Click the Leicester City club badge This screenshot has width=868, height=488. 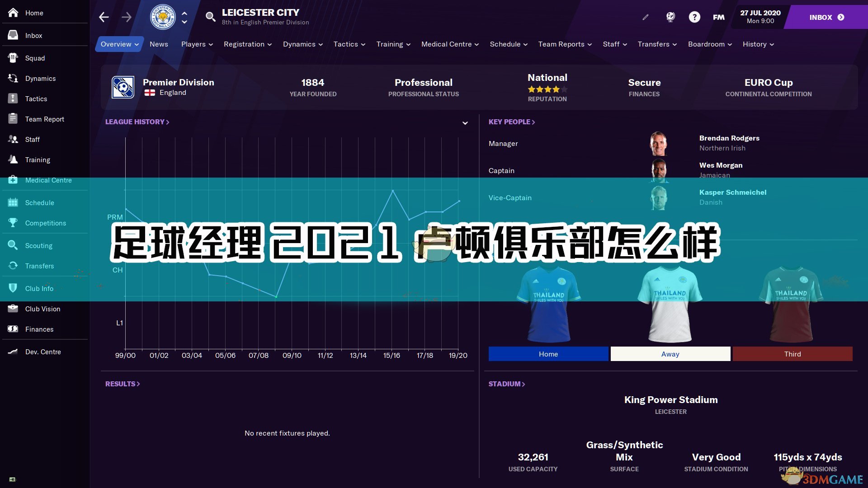(163, 17)
